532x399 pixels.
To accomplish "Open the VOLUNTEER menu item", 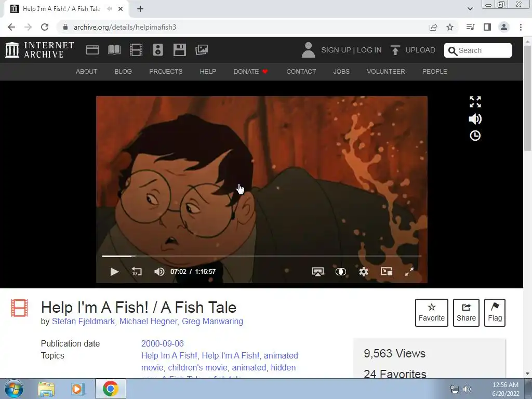I will 386,72.
